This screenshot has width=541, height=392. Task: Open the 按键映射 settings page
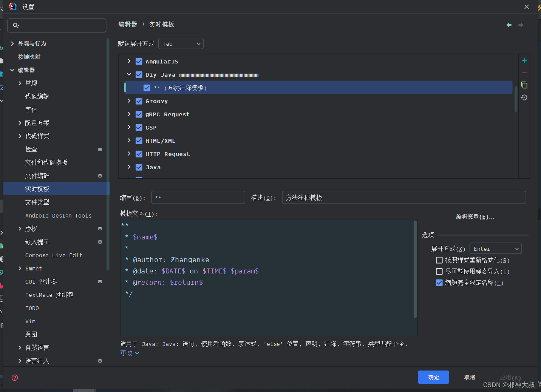pos(29,57)
